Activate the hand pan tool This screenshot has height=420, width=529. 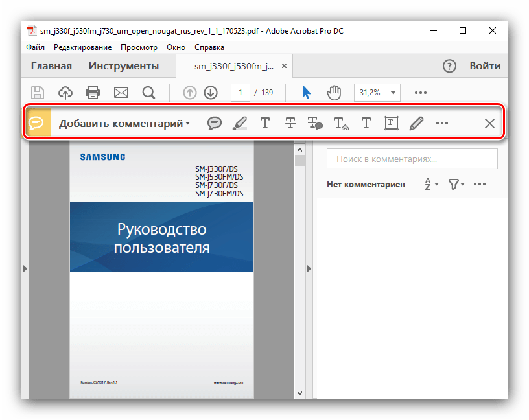[334, 93]
